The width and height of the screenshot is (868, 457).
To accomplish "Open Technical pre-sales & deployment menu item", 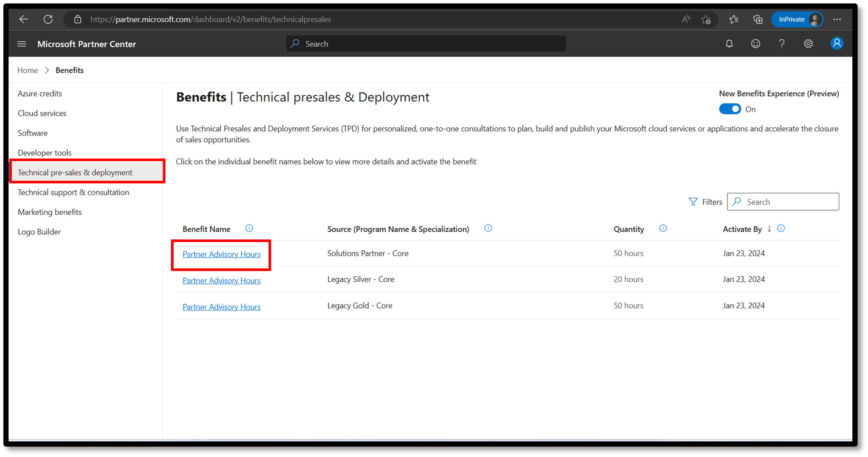I will (75, 172).
